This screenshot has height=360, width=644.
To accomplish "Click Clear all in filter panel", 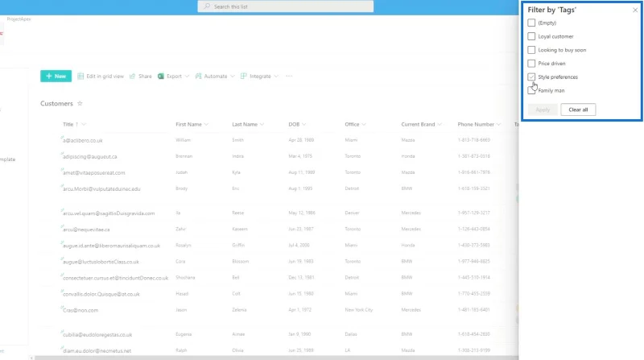I will click(578, 110).
